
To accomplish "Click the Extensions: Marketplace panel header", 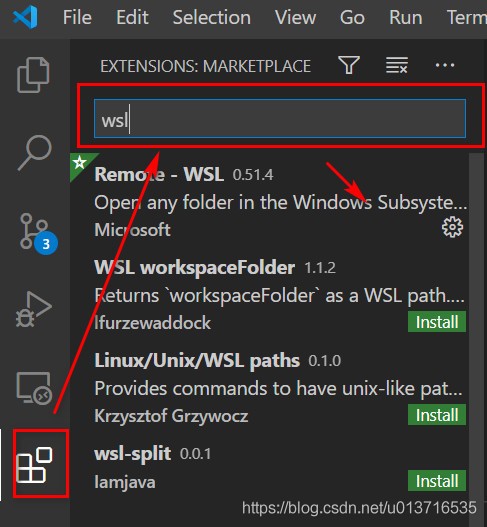I will click(205, 66).
